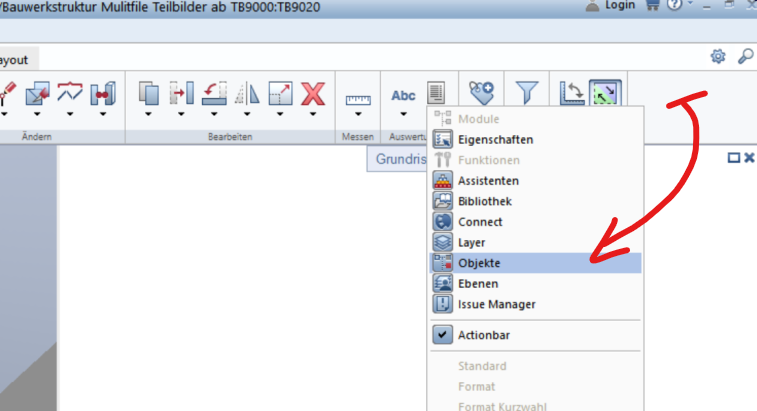Click the Abc text label tool
This screenshot has height=411, width=757.
(x=403, y=95)
